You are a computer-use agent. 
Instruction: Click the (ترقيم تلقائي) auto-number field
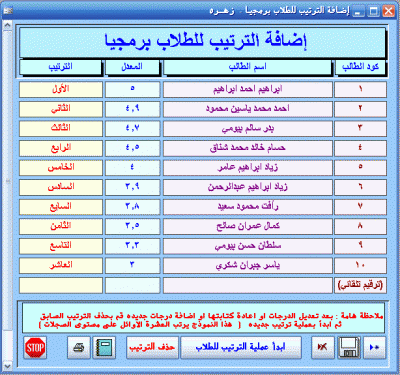pos(360,285)
